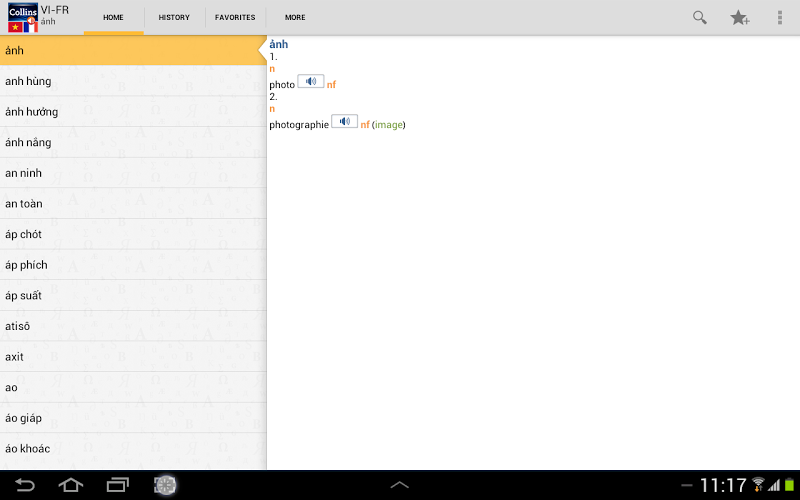The image size is (800, 500).
Task: Tap the blue headword "ảnh" in definition
Action: 279,44
